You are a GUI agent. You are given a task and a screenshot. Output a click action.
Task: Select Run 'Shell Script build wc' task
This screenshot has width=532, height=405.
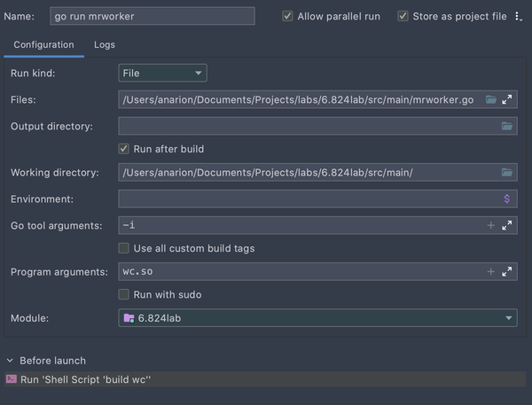pos(86,379)
